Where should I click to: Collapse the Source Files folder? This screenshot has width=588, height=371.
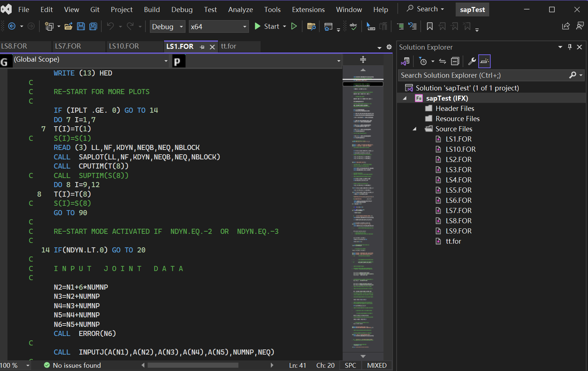(x=414, y=129)
